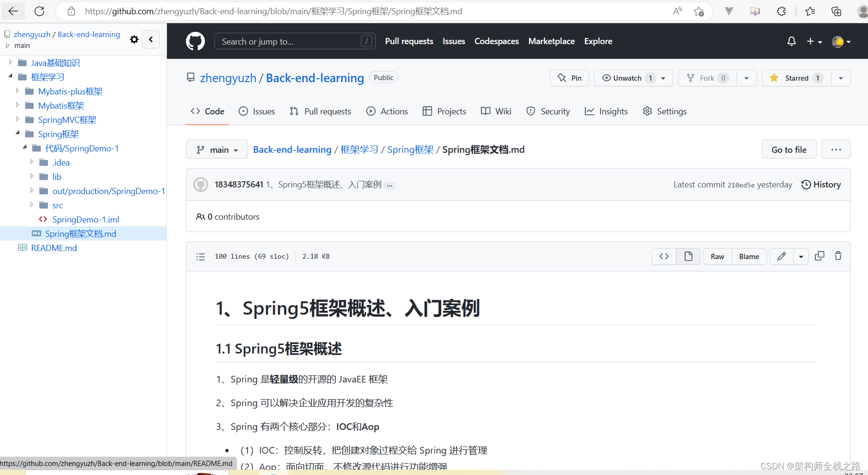The width and height of the screenshot is (868, 475).
Task: Open more file options ellipsis button
Action: point(836,149)
